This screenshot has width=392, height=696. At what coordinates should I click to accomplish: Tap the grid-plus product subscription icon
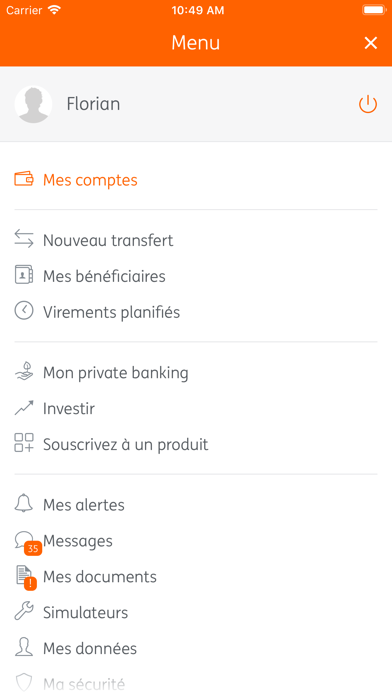[24, 443]
